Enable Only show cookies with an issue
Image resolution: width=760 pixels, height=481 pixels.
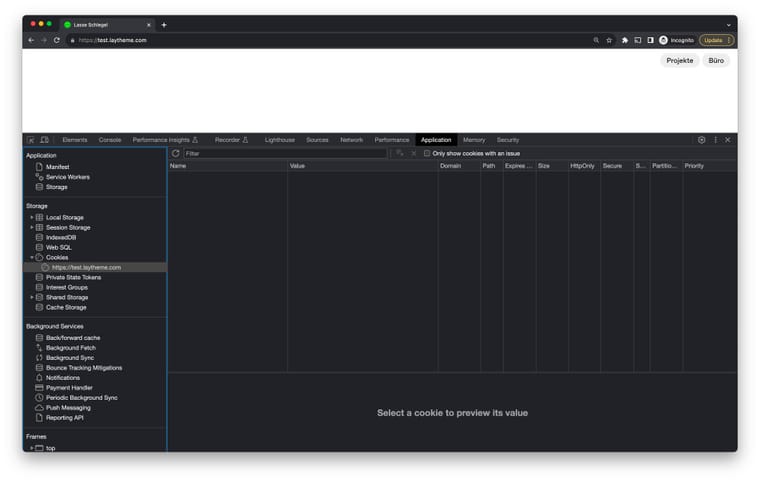tap(427, 153)
